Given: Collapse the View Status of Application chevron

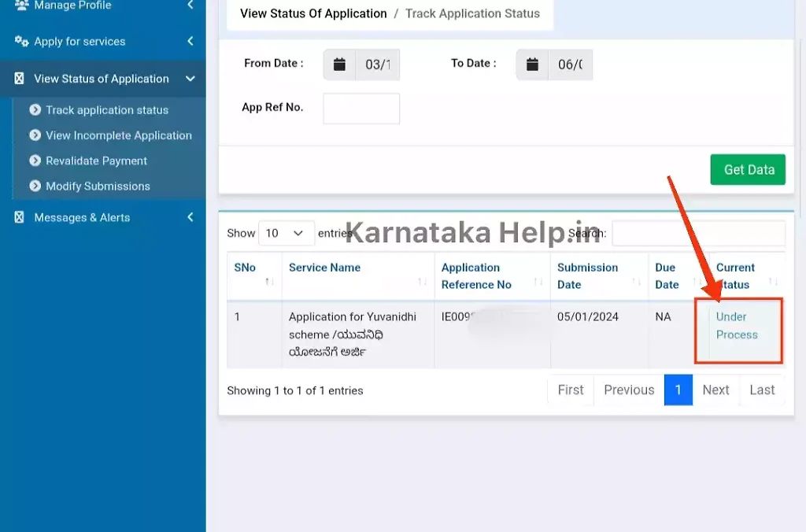Looking at the screenshot, I should (190, 79).
